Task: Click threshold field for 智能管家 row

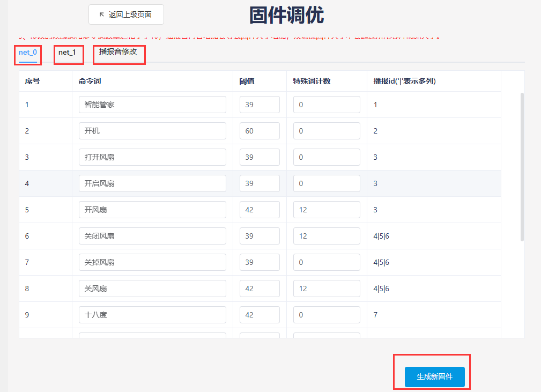Action: click(260, 105)
